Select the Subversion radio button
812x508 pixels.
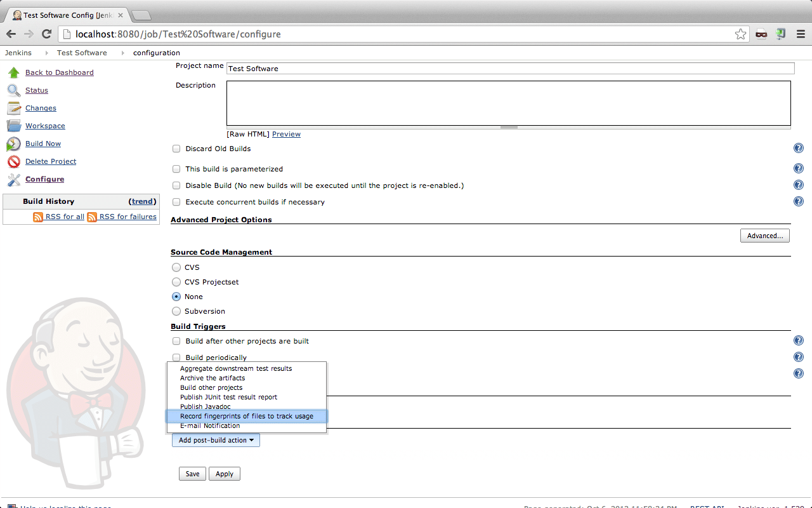[176, 311]
